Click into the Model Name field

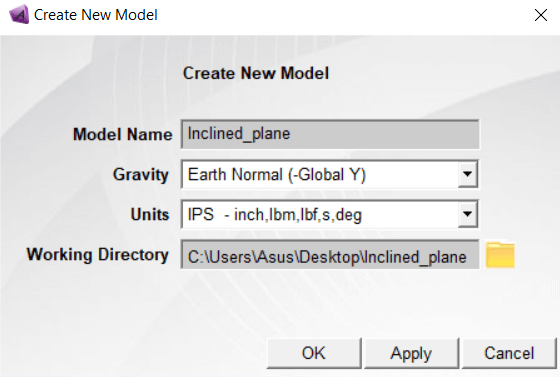point(330,134)
